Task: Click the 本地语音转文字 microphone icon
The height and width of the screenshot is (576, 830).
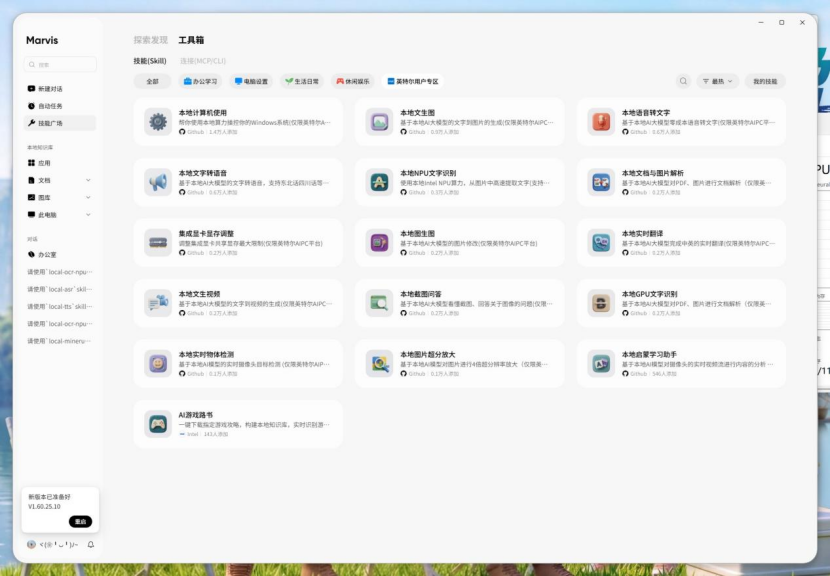Action: point(601,122)
